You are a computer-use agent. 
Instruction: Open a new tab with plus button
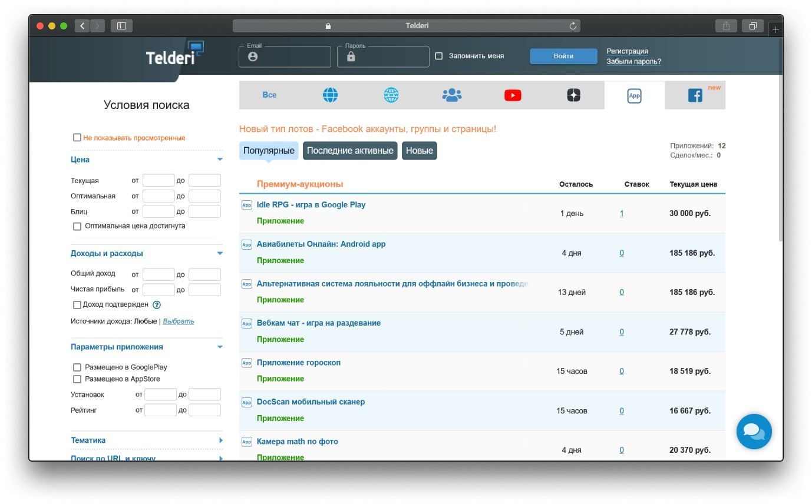[776, 29]
